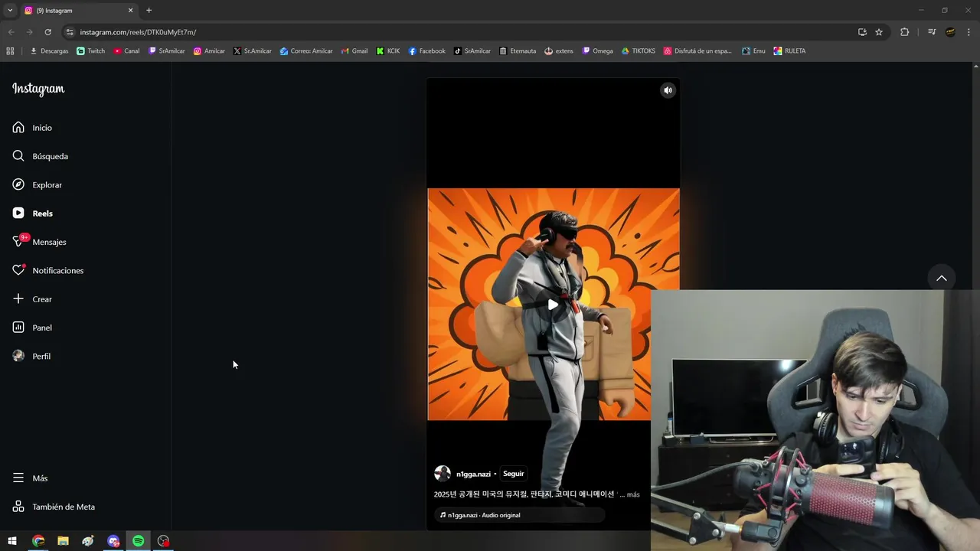Open TIKTOKS bookmark
Viewport: 980px width, 551px height.
tap(639, 51)
